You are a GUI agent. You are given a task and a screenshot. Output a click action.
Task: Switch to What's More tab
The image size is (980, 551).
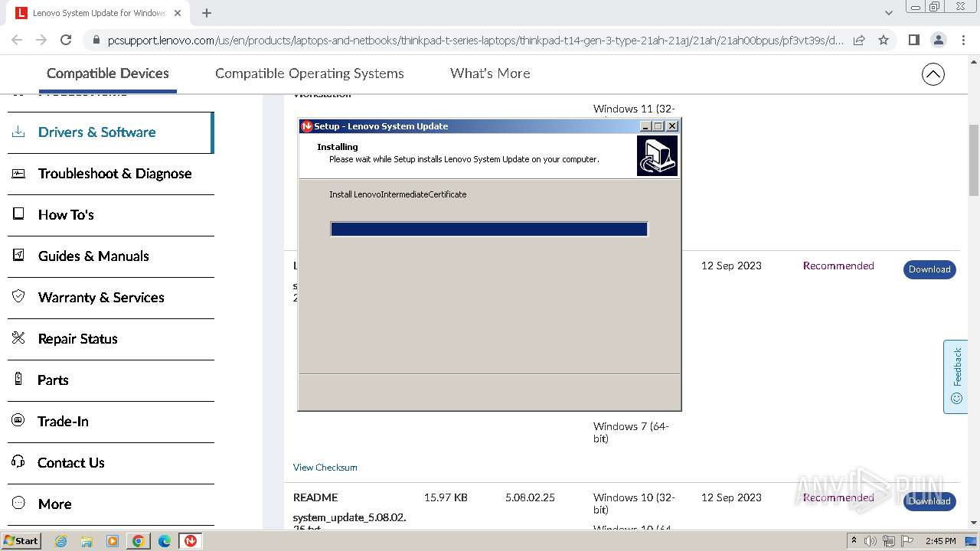tap(490, 73)
